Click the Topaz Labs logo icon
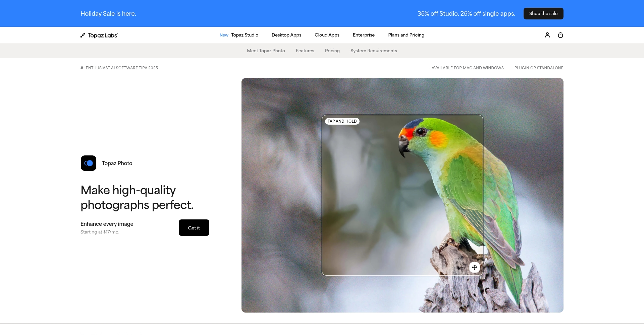The height and width of the screenshot is (335, 644). [83, 35]
